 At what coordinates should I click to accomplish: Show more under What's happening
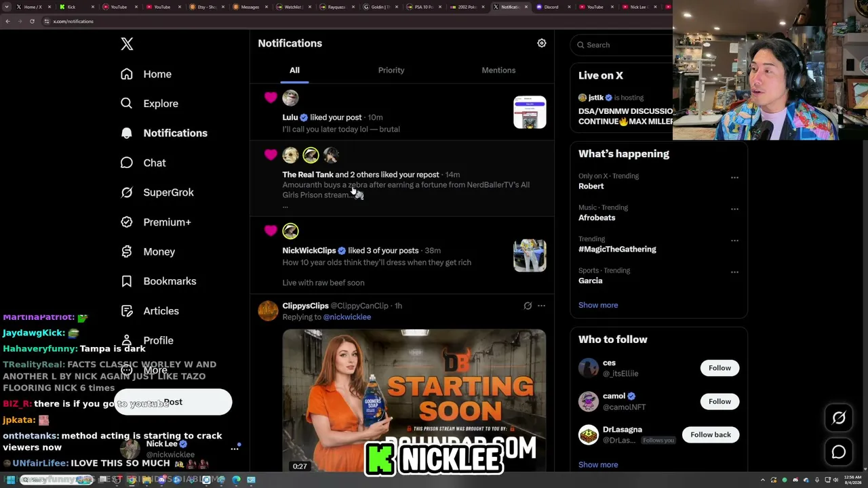[x=598, y=305]
